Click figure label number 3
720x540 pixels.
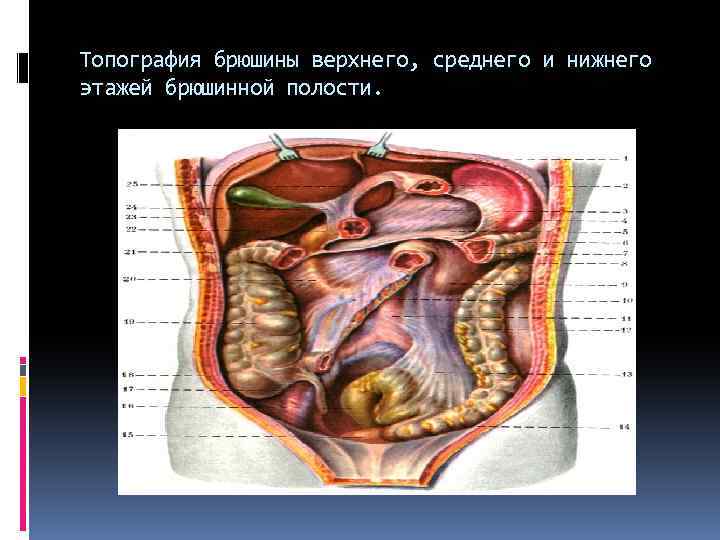pyautogui.click(x=625, y=212)
